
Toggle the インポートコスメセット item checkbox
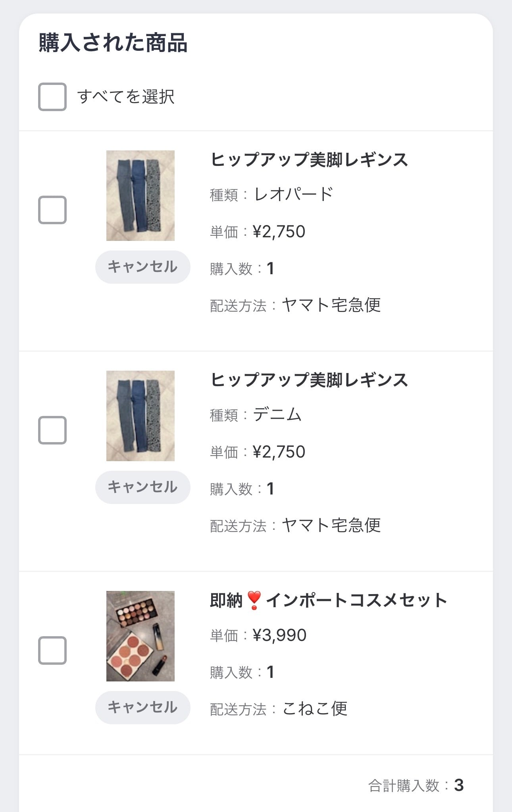click(x=52, y=650)
